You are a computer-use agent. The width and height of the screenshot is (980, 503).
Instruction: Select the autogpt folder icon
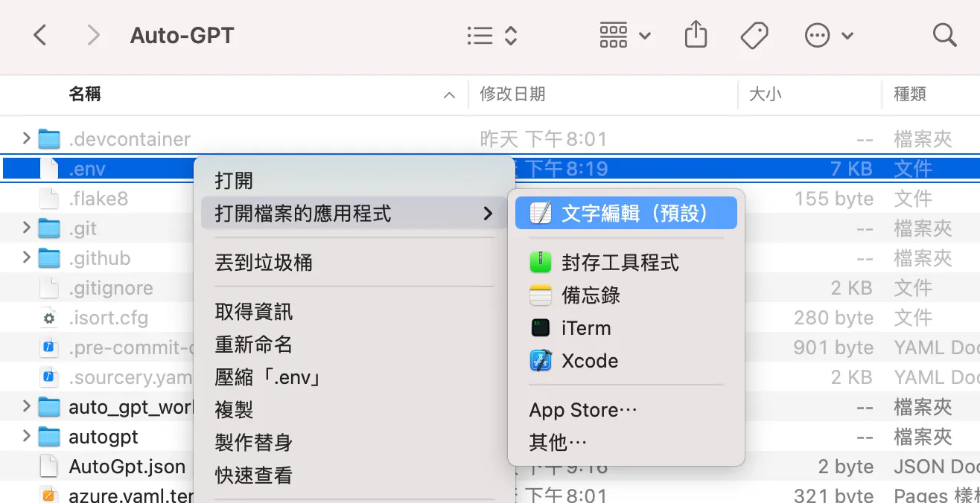point(49,437)
